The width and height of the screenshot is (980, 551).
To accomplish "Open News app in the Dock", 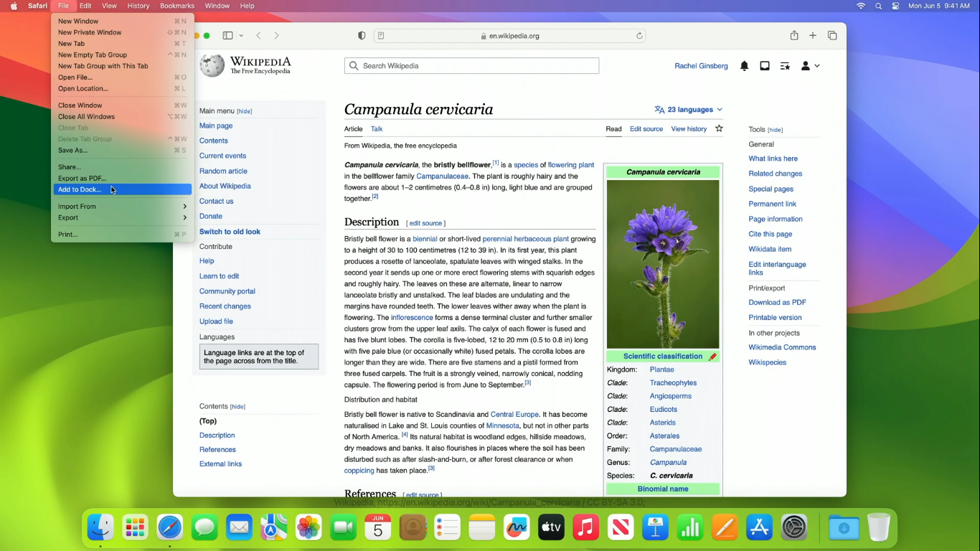I will click(621, 528).
